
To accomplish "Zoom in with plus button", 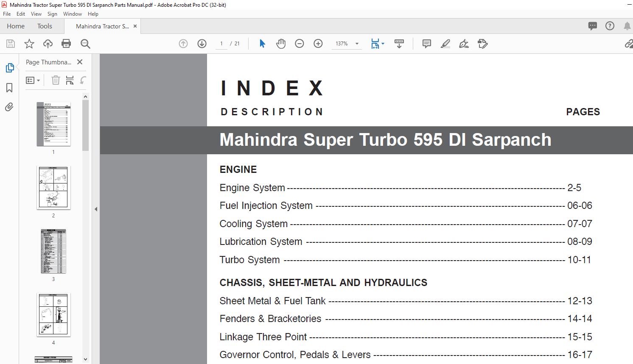I will [318, 44].
